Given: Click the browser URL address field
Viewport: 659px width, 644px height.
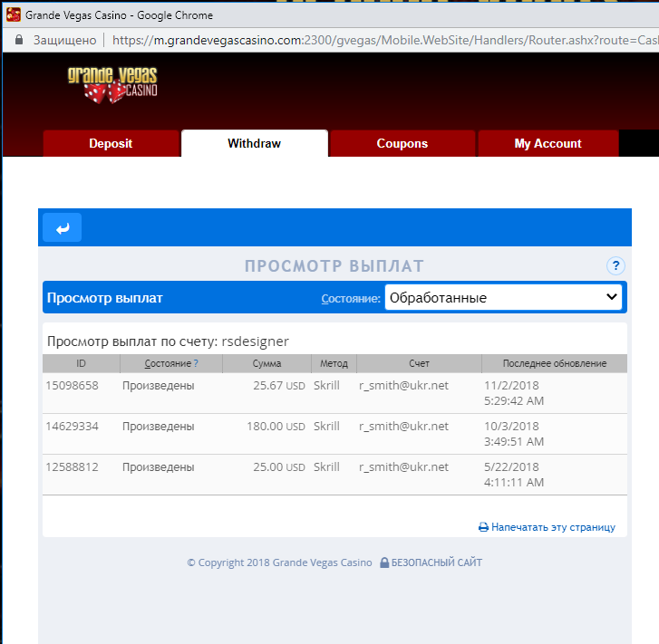Looking at the screenshot, I should pos(384,40).
